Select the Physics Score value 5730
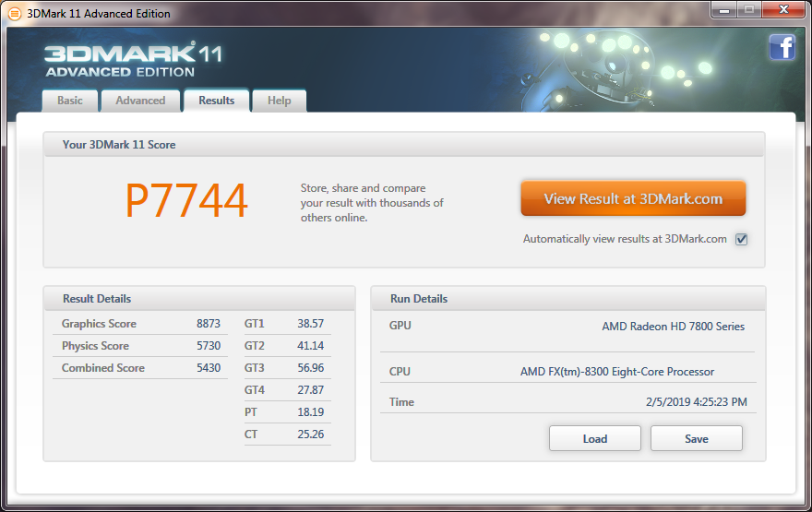The image size is (812, 512). pos(209,346)
